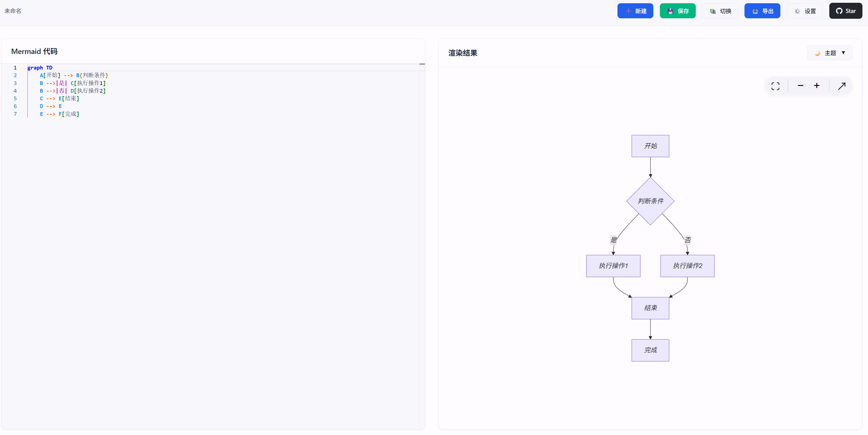The width and height of the screenshot is (868, 435).
Task: Zoom out using minus icon
Action: pyautogui.click(x=800, y=86)
